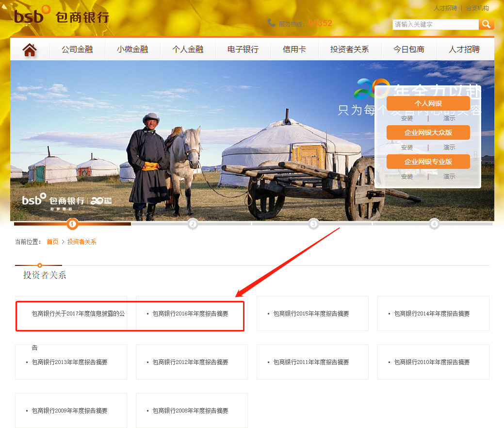View 包商银行2008年年度报告摘要 report
504x428 pixels.
(x=190, y=411)
